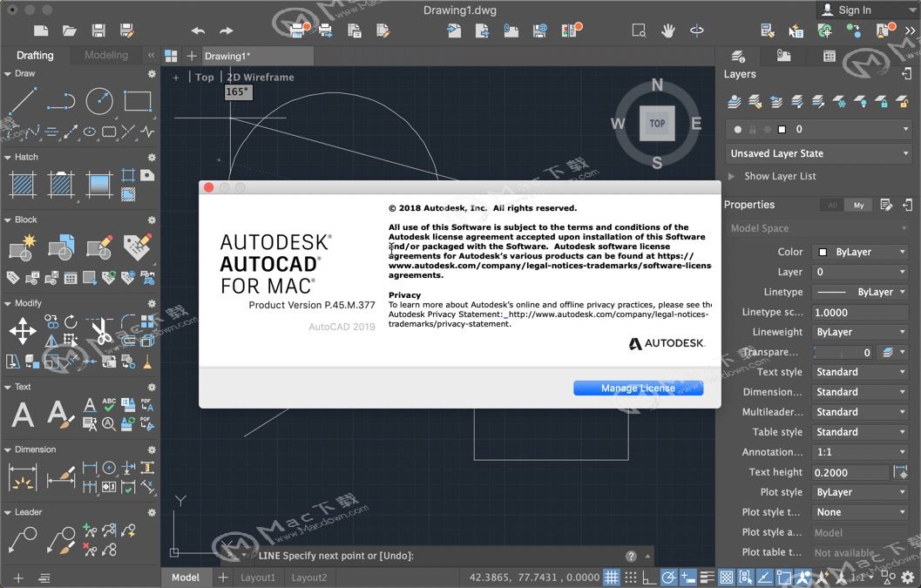Image resolution: width=921 pixels, height=588 pixels.
Task: Collapse the Draw panel section
Action: tap(8, 74)
